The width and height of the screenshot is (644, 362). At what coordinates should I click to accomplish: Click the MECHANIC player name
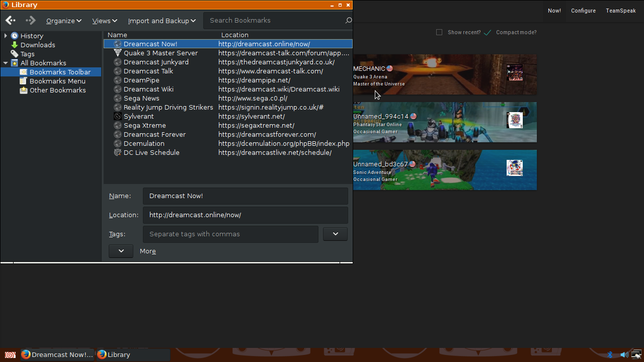point(369,68)
